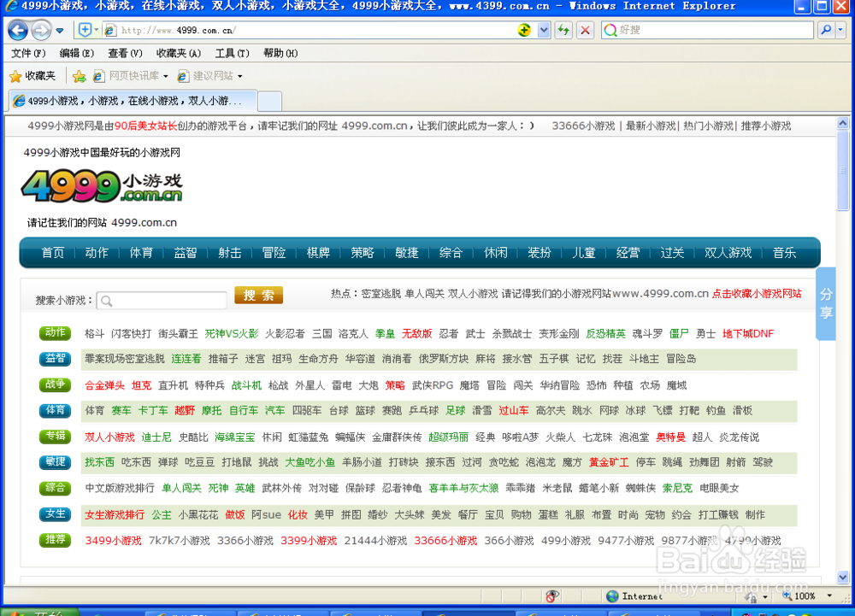
Task: Open the 海绵宝宝 game link
Action: [234, 437]
